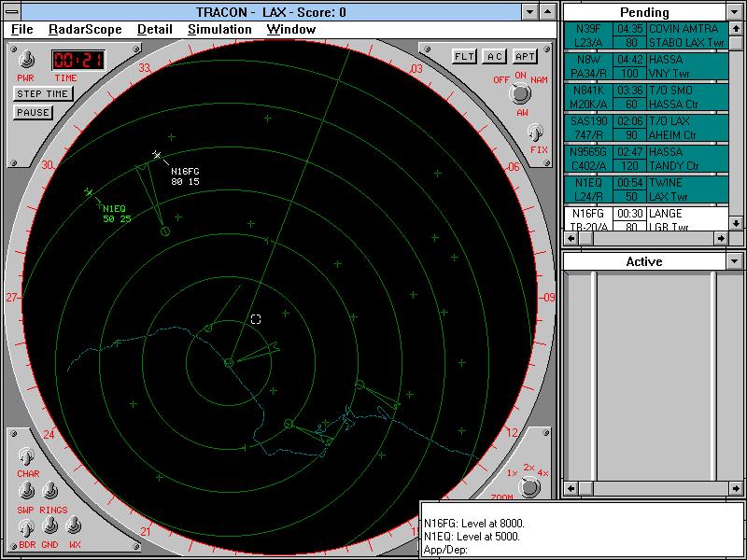Click the App/Dep command input line
Screen dimensions: 747x560
tap(583, 550)
